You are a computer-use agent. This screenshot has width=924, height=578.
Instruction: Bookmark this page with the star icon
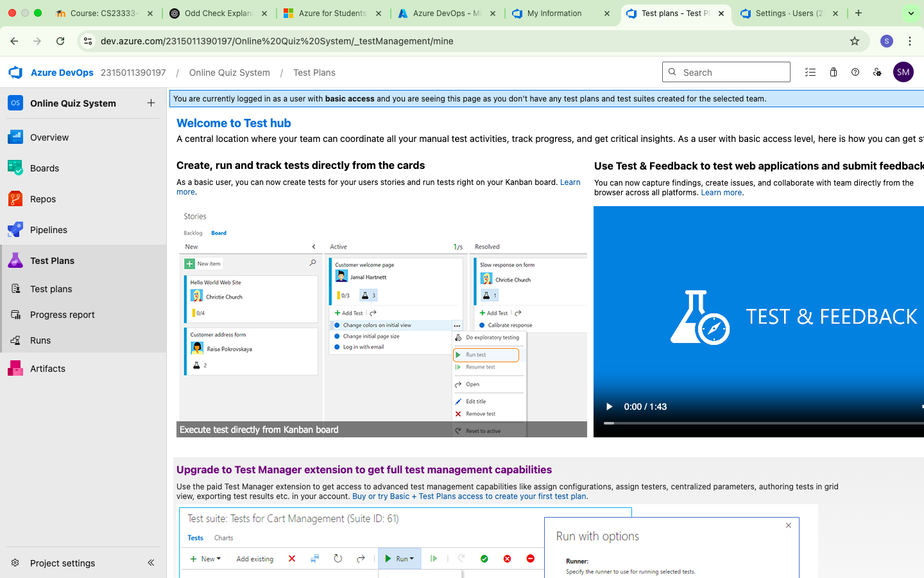(x=855, y=41)
